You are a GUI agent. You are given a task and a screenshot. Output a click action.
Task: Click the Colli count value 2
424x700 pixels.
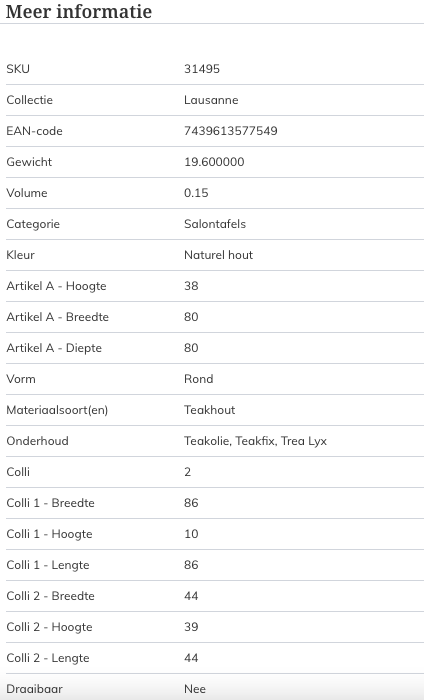click(x=187, y=472)
